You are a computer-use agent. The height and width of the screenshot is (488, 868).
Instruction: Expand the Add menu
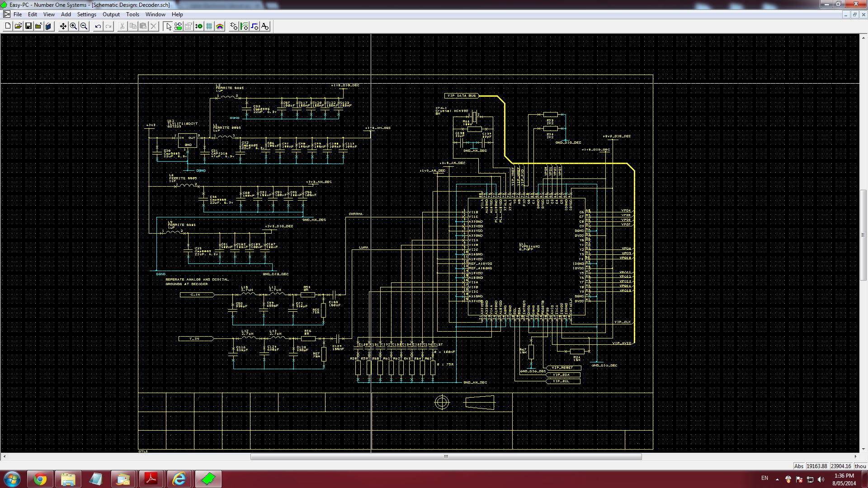(x=66, y=14)
